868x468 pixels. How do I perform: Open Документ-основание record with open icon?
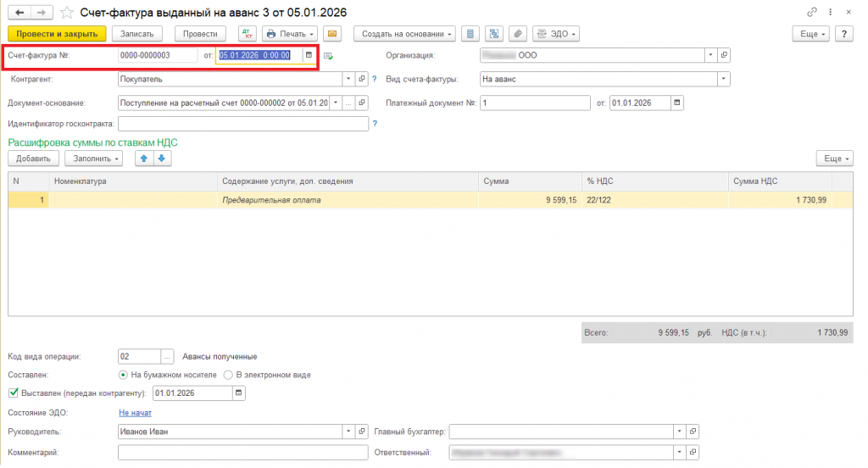(362, 103)
